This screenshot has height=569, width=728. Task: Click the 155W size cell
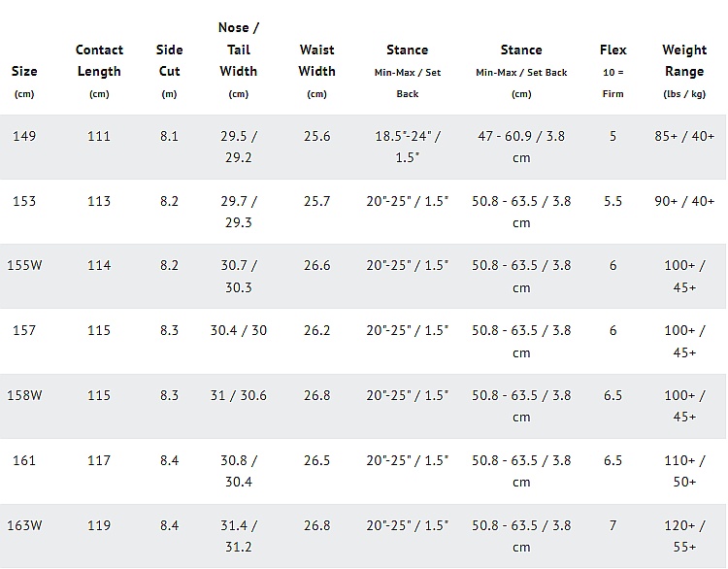pos(24,265)
